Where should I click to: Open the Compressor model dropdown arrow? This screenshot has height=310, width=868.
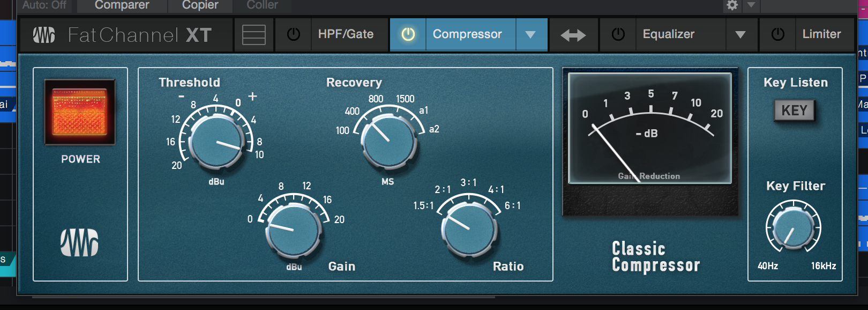point(530,34)
